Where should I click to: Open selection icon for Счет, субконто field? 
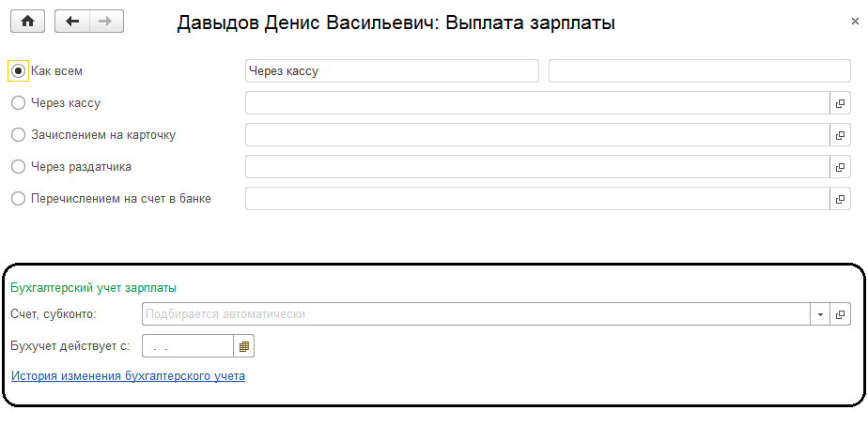pyautogui.click(x=841, y=314)
